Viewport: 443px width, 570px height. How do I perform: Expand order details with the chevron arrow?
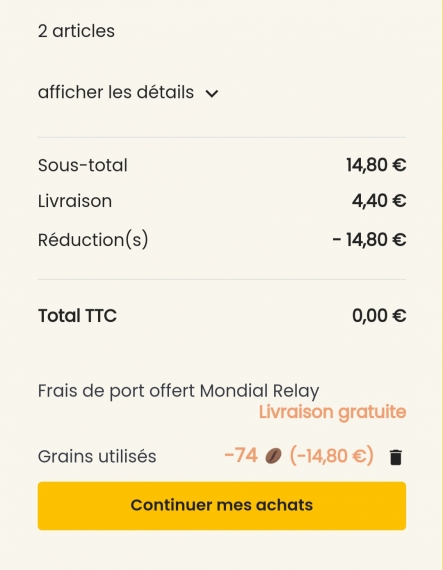coord(212,93)
